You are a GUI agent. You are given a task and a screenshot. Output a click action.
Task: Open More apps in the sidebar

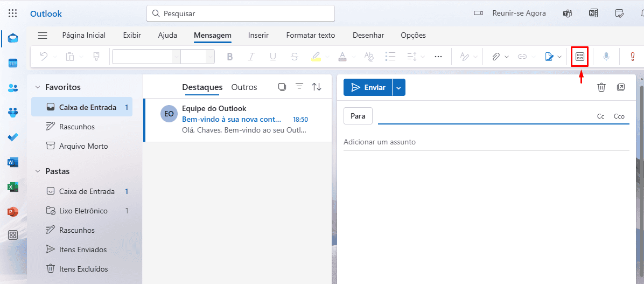click(13, 235)
